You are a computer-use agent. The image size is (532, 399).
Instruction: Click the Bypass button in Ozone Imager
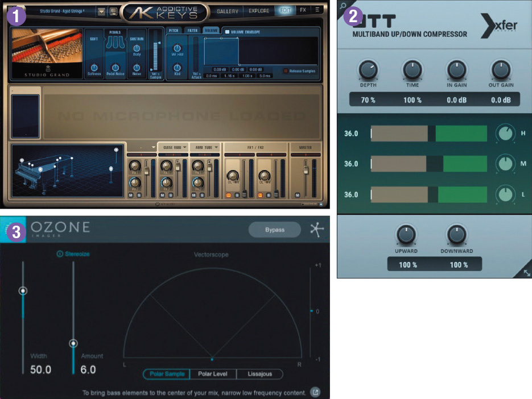pyautogui.click(x=274, y=230)
